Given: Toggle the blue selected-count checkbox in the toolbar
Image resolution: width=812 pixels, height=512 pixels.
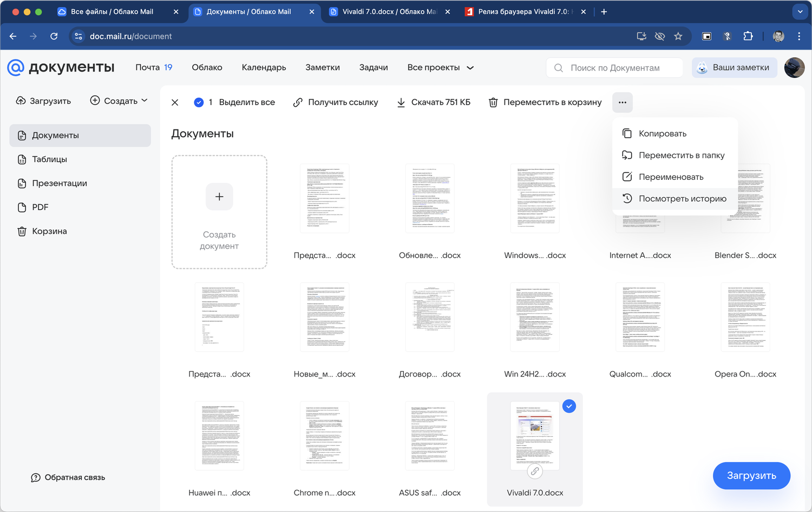Looking at the screenshot, I should (199, 102).
